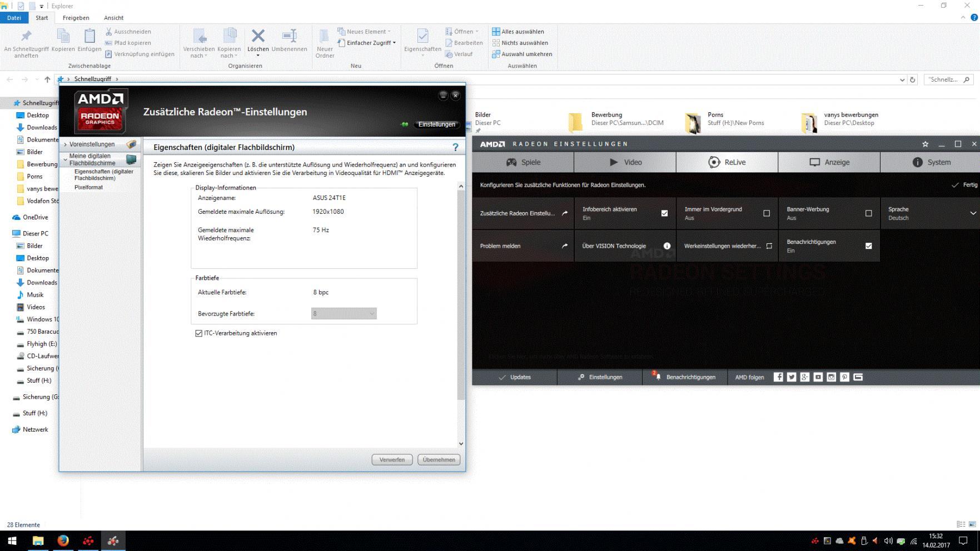This screenshot has height=551, width=980.
Task: Open the Freigeben ribbon tab in Explorer
Action: pos(76,18)
